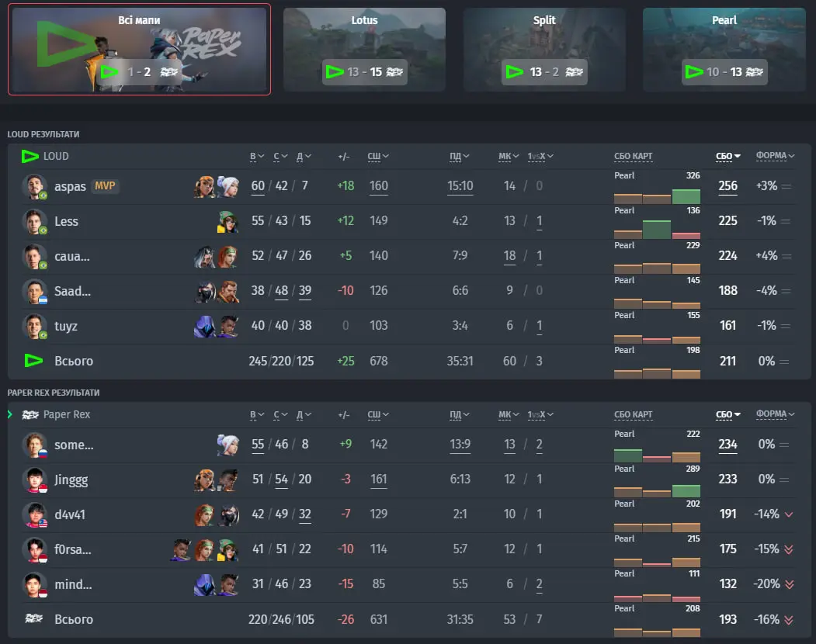816x644 pixels.
Task: Click aspas's СБО value 256
Action: pos(728,186)
